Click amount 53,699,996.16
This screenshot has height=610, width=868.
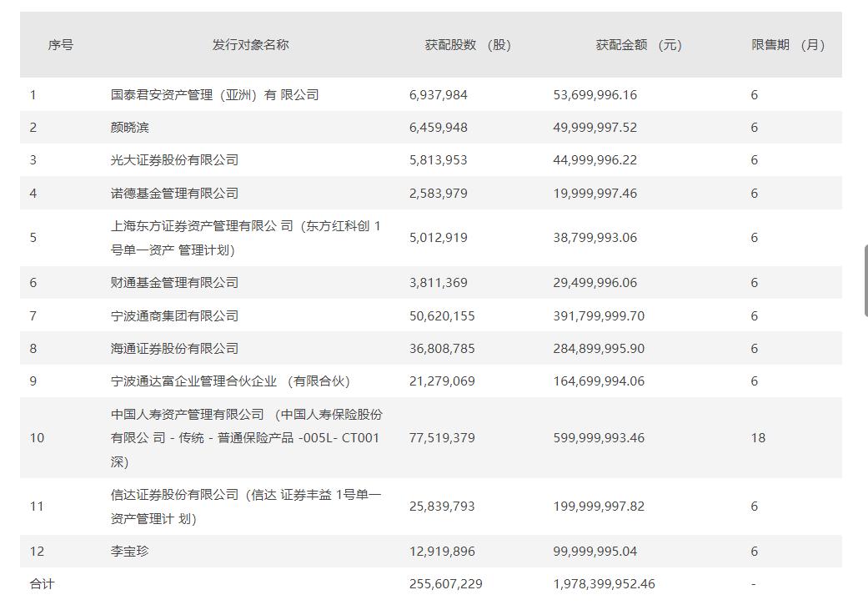coord(595,95)
